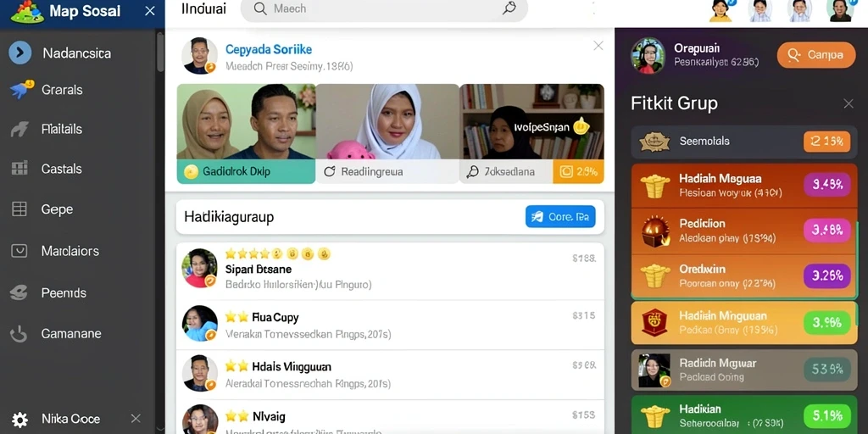Click the left sidebar scrollbar
The width and height of the screenshot is (868, 434).
tap(160, 53)
